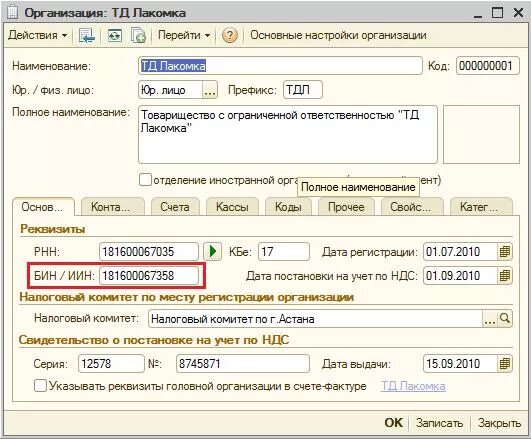Click РНН field 181600067035

point(149,252)
